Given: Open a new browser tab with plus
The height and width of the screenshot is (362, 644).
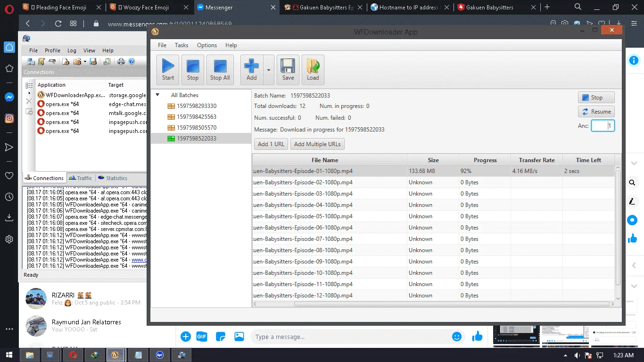Looking at the screenshot, I should point(547,7).
